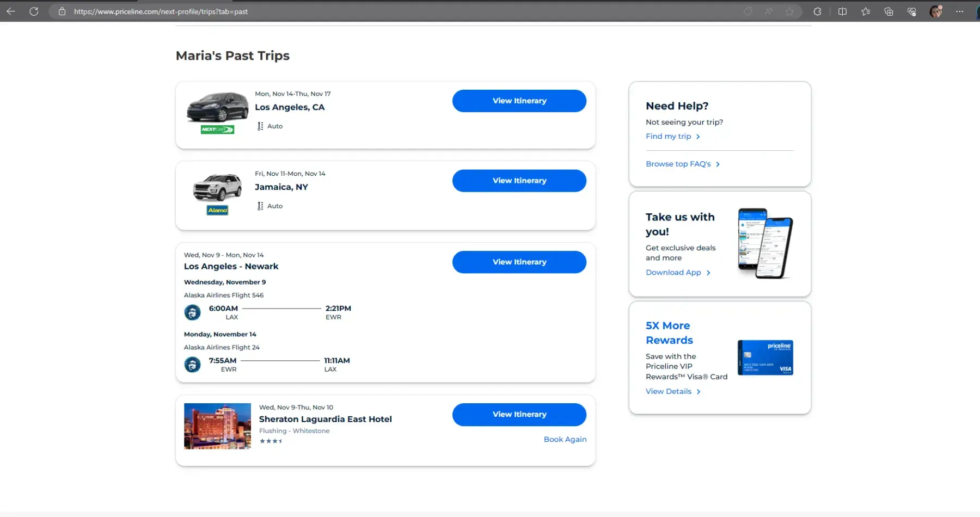Open the browser Favorites list icon

(866, 11)
